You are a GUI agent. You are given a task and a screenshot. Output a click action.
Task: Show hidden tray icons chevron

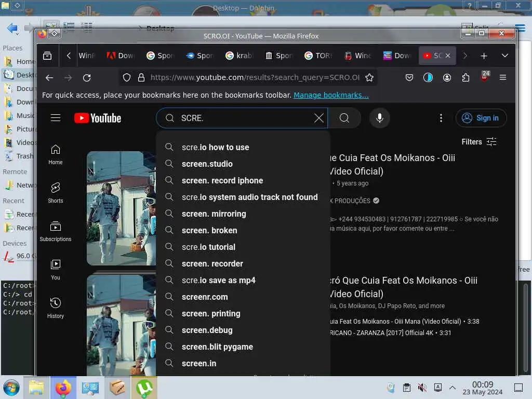click(x=453, y=388)
